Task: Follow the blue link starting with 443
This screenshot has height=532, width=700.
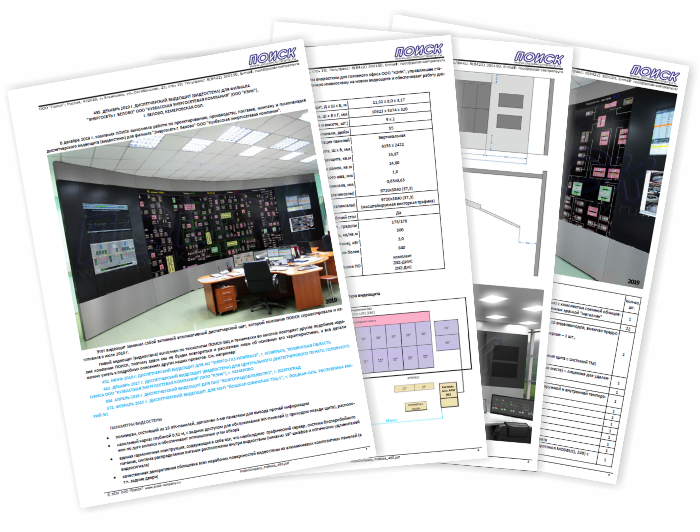Action: coord(219,373)
